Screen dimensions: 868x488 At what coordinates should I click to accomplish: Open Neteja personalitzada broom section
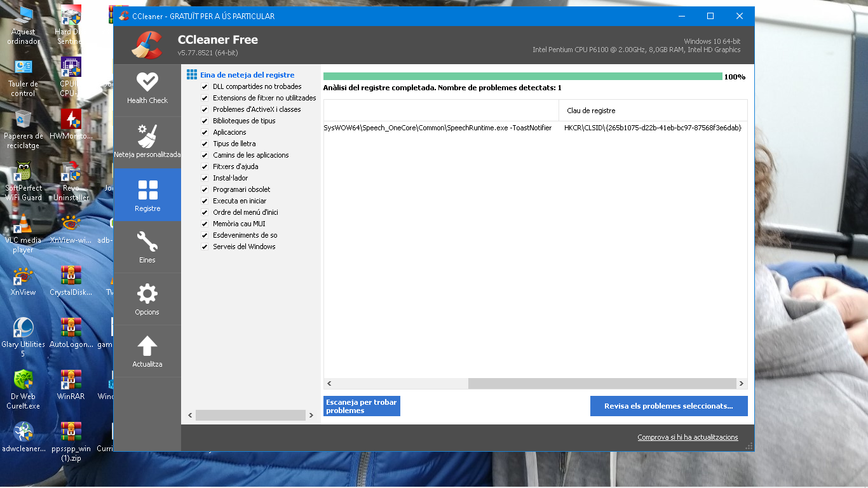[147, 142]
